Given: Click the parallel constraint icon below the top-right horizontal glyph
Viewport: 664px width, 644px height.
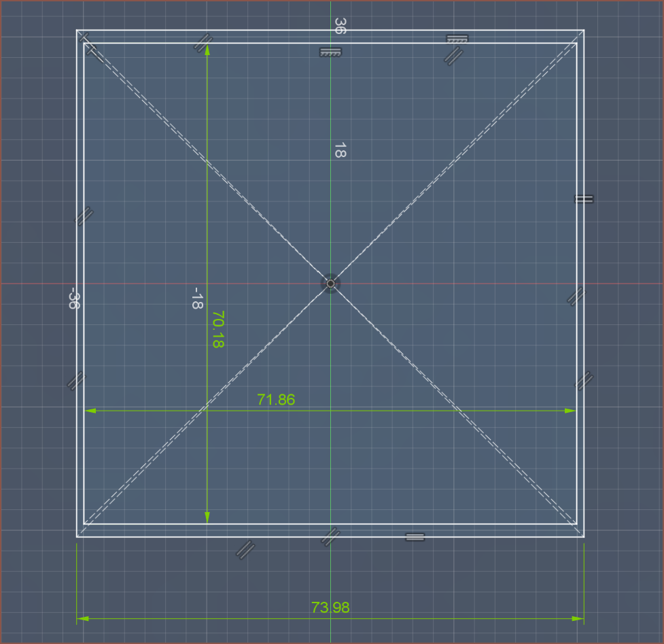Looking at the screenshot, I should click(453, 56).
